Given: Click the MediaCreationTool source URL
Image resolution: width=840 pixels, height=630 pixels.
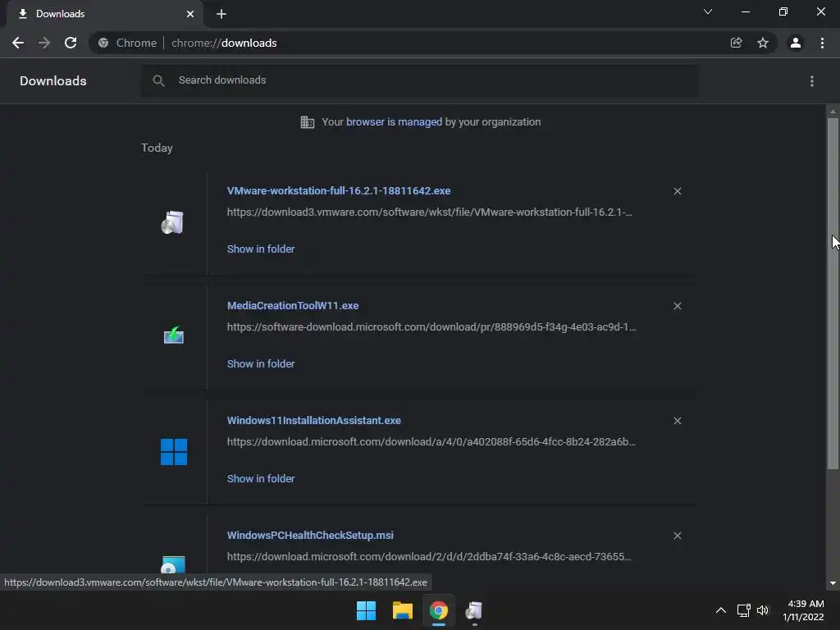Looking at the screenshot, I should pyautogui.click(x=431, y=326).
